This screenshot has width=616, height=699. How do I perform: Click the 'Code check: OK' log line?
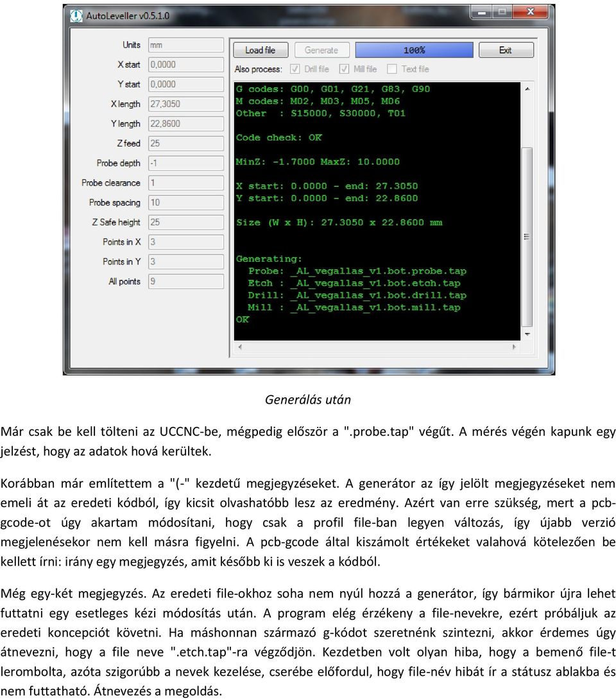coord(278,138)
